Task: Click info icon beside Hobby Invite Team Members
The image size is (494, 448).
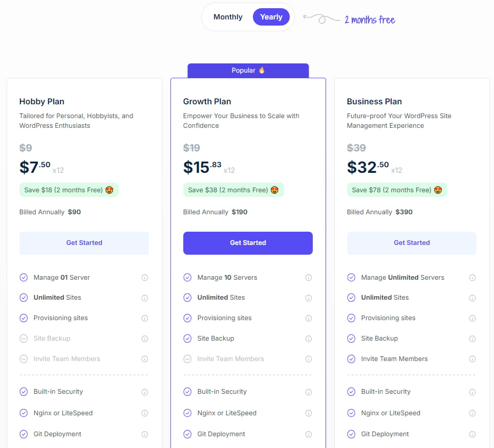Action: coord(144,359)
